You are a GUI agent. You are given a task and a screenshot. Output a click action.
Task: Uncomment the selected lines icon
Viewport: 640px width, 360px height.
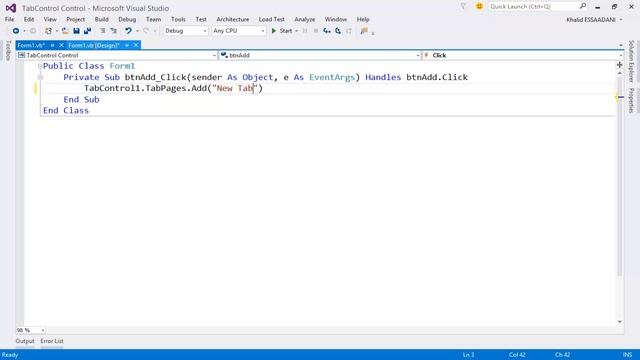click(113, 31)
